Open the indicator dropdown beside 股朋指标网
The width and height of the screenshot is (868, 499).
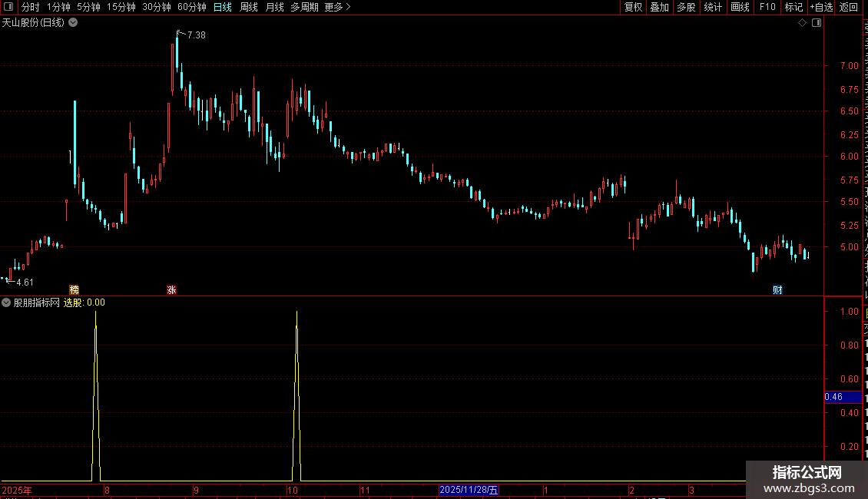coord(6,302)
